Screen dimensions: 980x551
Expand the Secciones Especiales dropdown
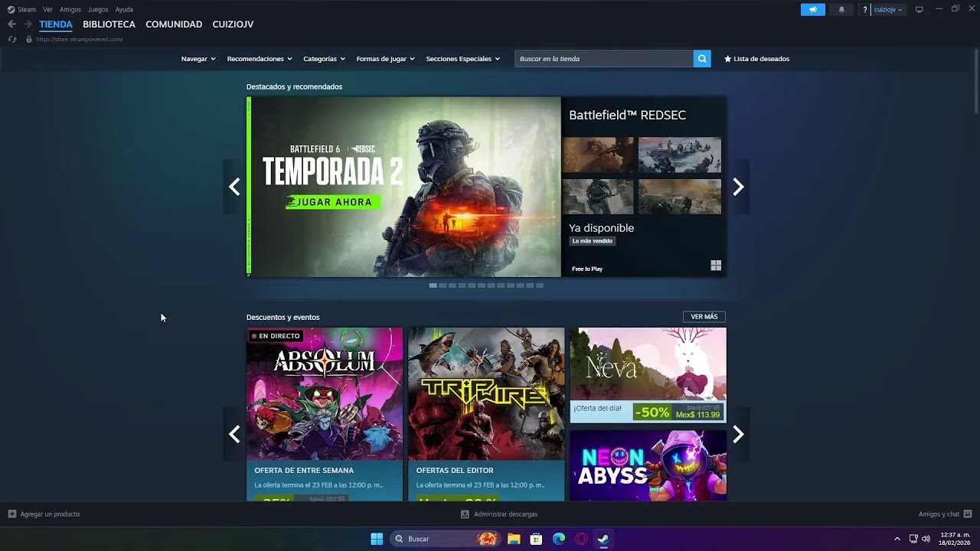coord(462,59)
